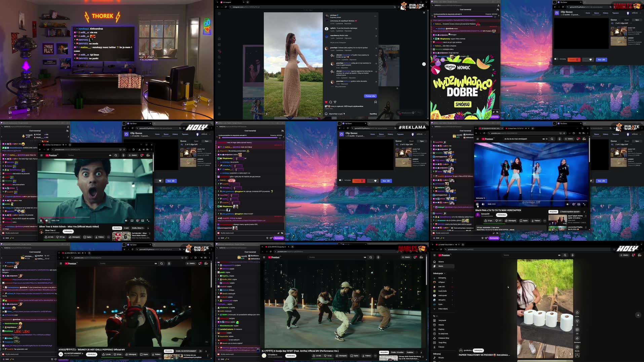Dislike the toilet paper Short

[577, 321]
